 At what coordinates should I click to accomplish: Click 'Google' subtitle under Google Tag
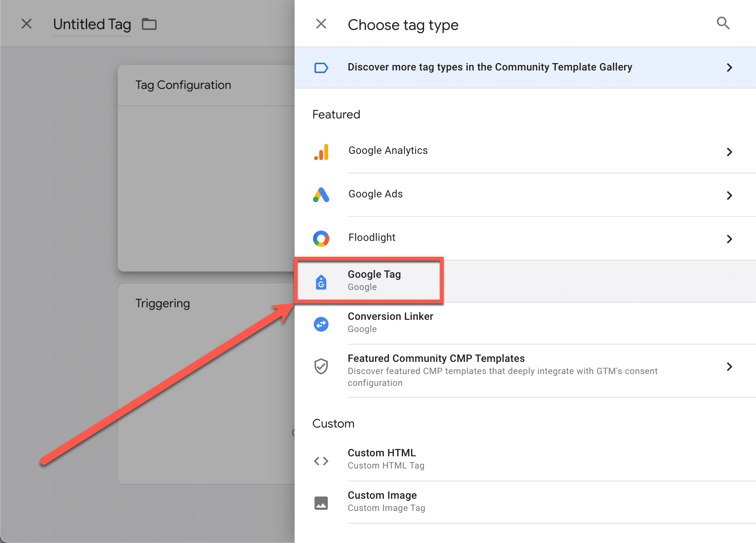[362, 287]
